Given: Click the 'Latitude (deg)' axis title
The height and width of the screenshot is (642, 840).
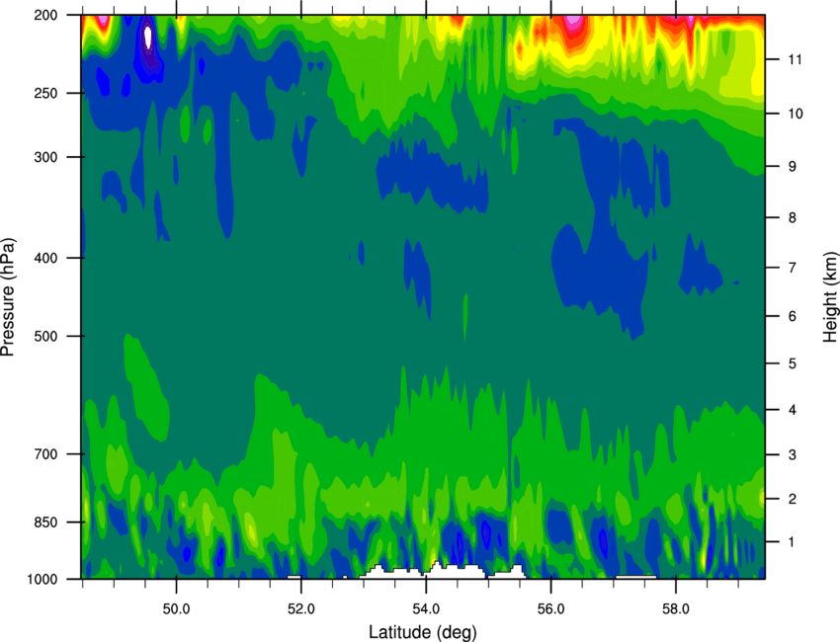Looking at the screenshot, I should tap(423, 632).
